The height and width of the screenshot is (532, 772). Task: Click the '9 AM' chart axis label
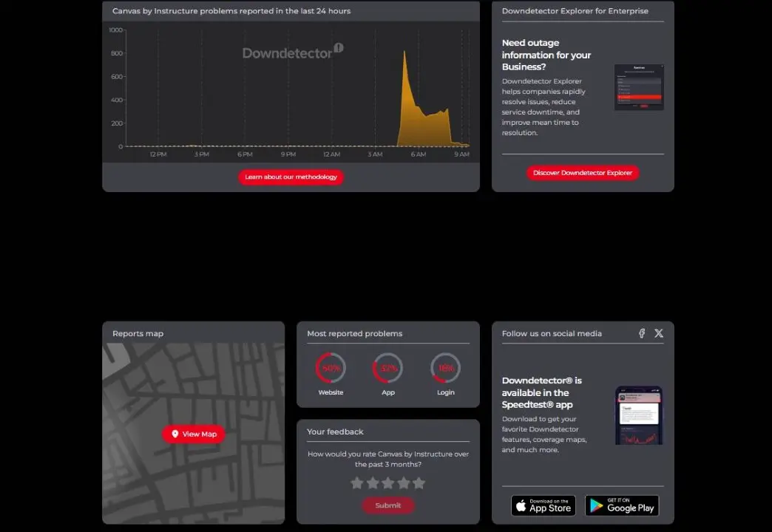coord(461,154)
